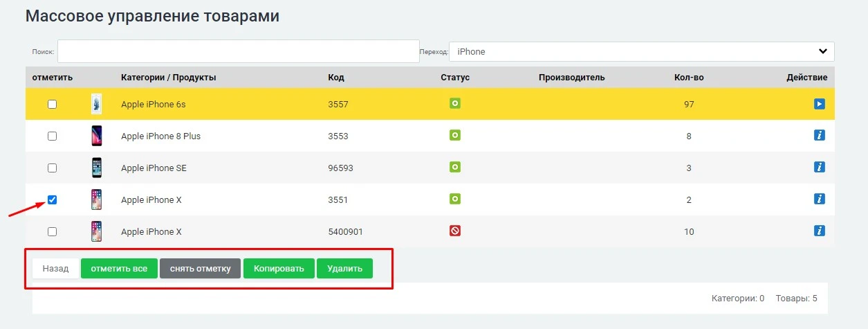The image size is (868, 329).
Task: Check the box for iPhone X code 5400901
Action: [x=52, y=232]
